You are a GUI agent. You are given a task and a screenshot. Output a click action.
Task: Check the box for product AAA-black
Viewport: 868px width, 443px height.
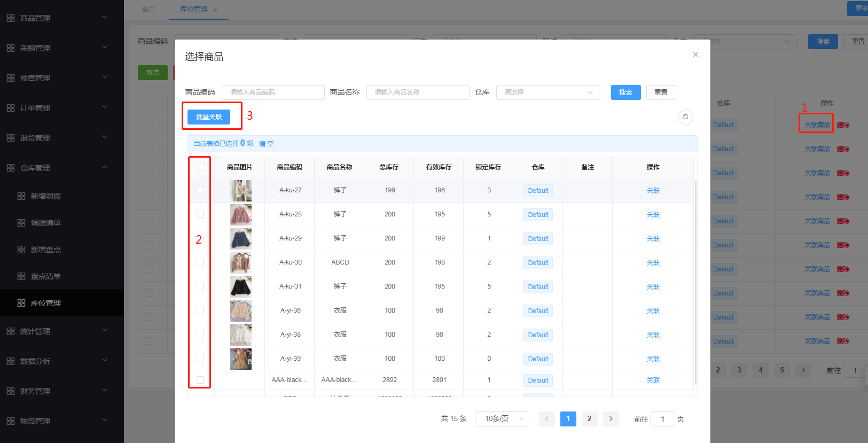tap(200, 380)
